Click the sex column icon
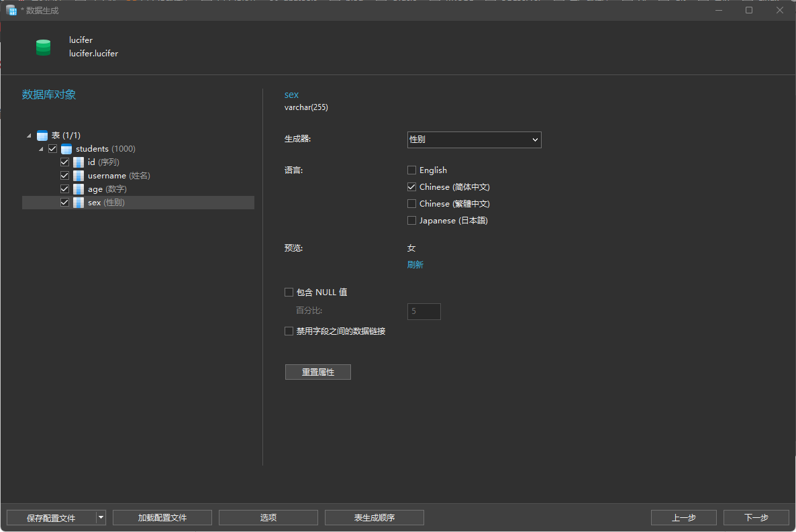The height and width of the screenshot is (532, 796). pos(79,203)
